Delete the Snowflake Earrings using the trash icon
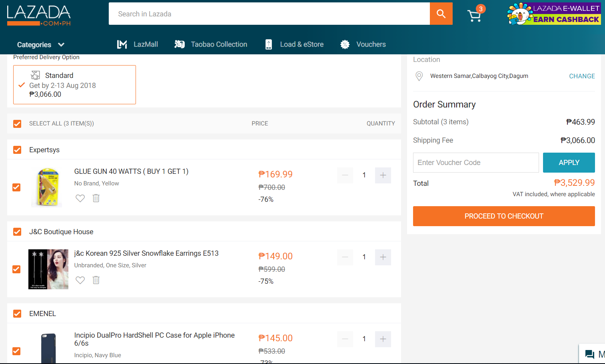605x364 pixels. coord(96,280)
